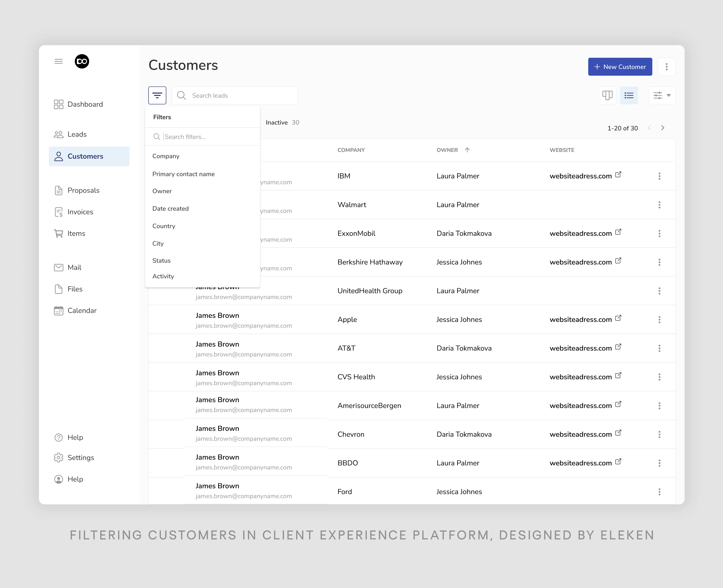
Task: Select Company filter option
Action: point(166,156)
